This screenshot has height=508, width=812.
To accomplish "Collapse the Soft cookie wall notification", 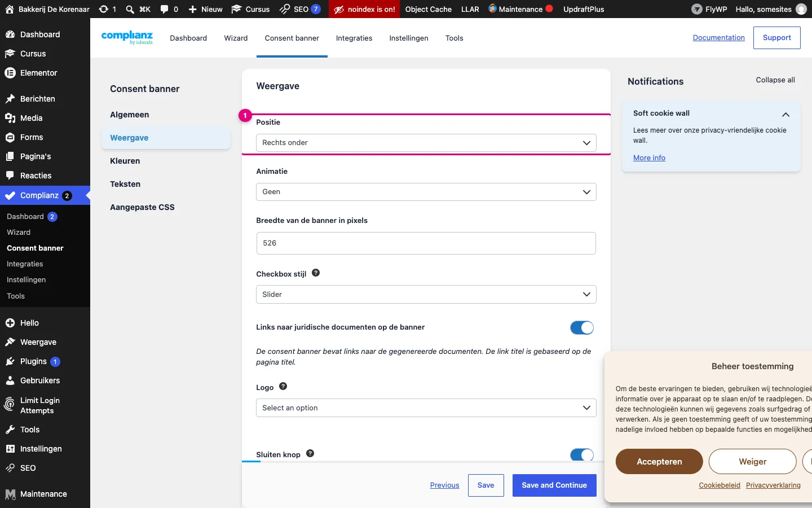I will point(785,114).
